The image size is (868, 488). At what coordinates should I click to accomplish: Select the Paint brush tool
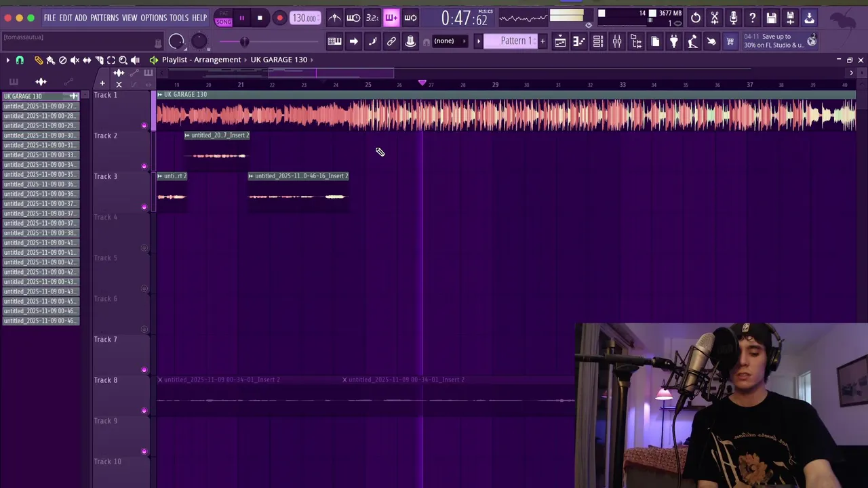(x=51, y=60)
